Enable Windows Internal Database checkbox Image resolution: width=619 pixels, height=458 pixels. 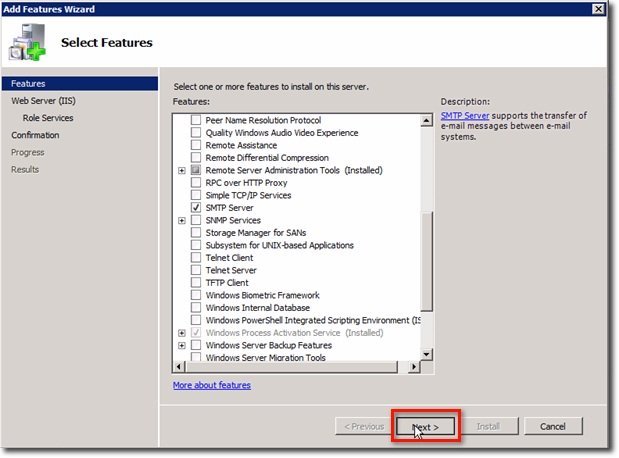pos(196,308)
